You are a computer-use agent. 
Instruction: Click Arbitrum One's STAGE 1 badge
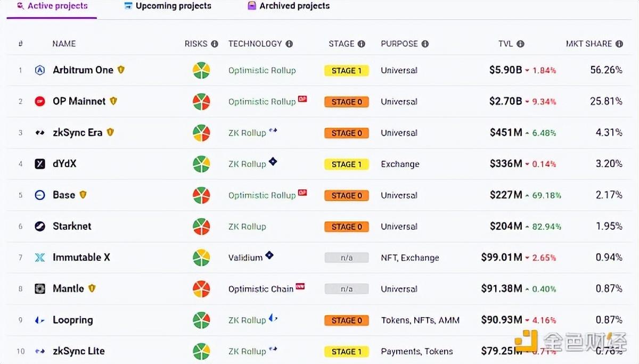pyautogui.click(x=347, y=71)
